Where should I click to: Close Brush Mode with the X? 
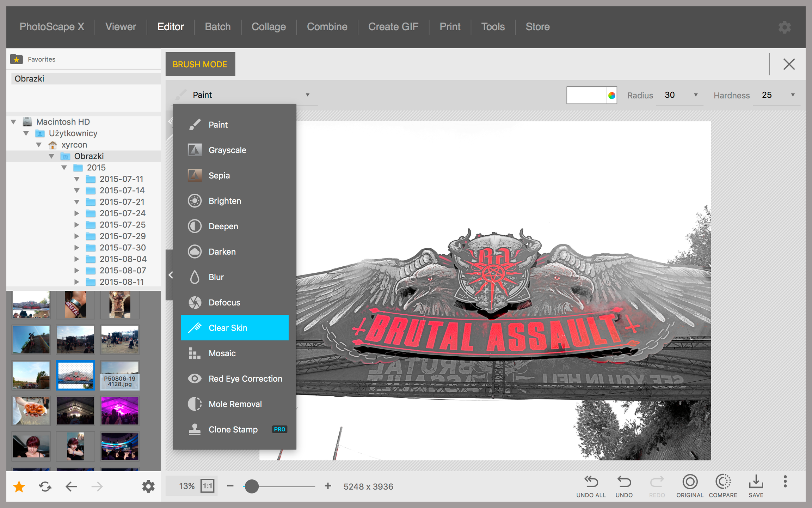tap(789, 64)
